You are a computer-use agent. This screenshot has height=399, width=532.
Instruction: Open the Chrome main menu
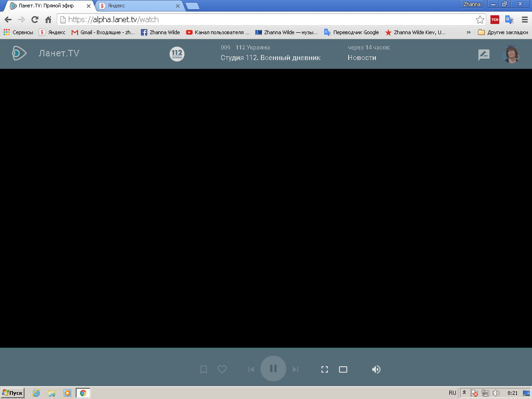coord(525,19)
